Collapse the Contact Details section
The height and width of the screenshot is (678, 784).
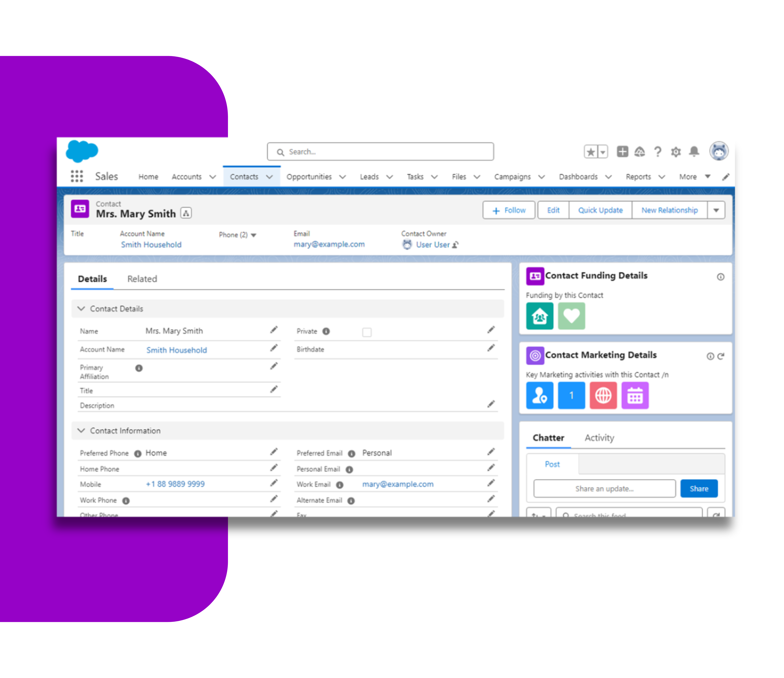pos(81,309)
